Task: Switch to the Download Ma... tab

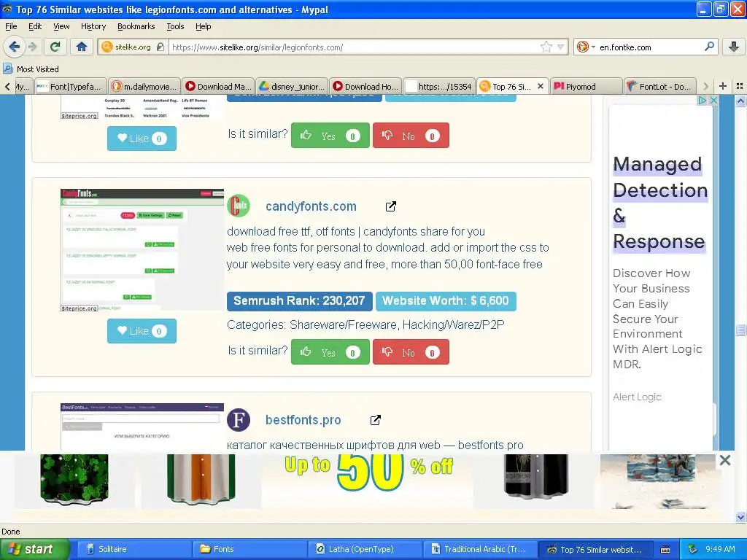Action: [x=218, y=86]
